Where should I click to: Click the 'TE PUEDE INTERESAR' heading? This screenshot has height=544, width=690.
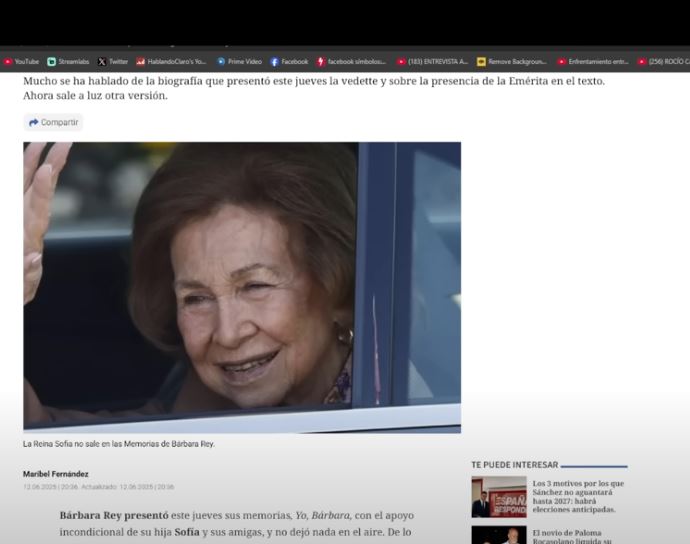[515, 465]
